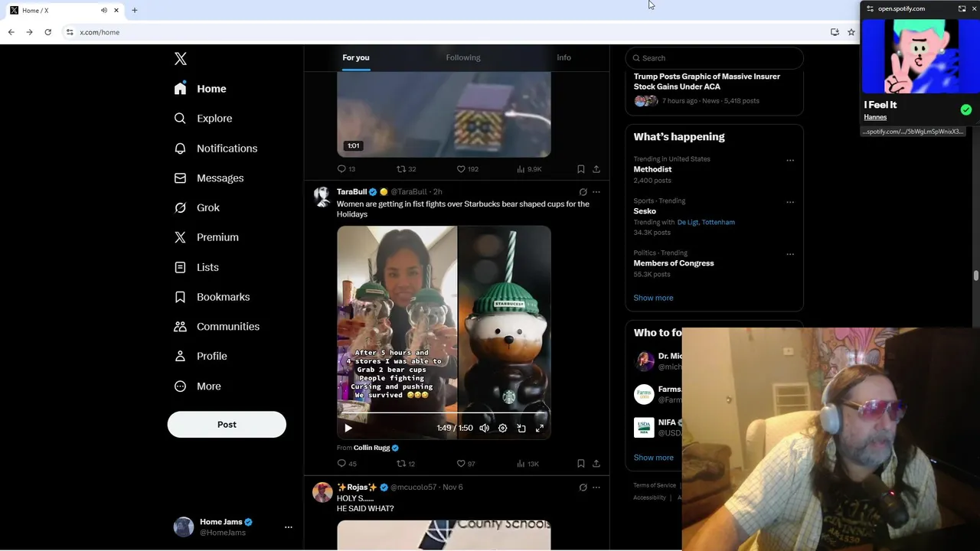Viewport: 980px width, 551px height.
Task: Open the Methodist trending topic
Action: [652, 170]
